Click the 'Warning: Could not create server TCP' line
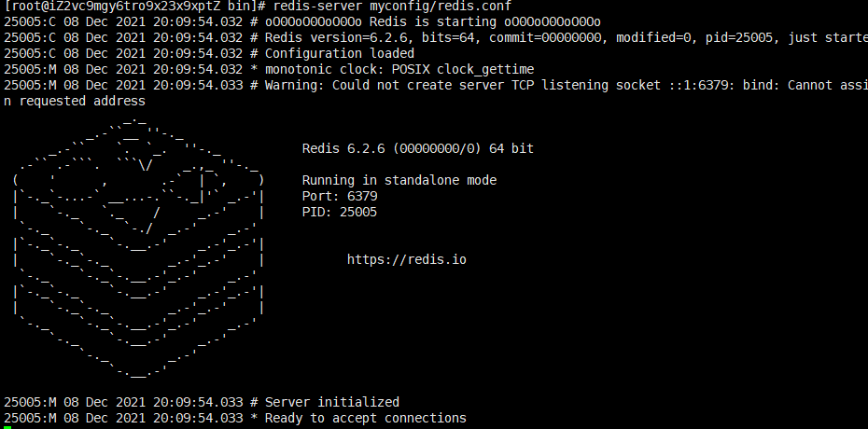Viewport: 868px width, 429px height. [435, 85]
